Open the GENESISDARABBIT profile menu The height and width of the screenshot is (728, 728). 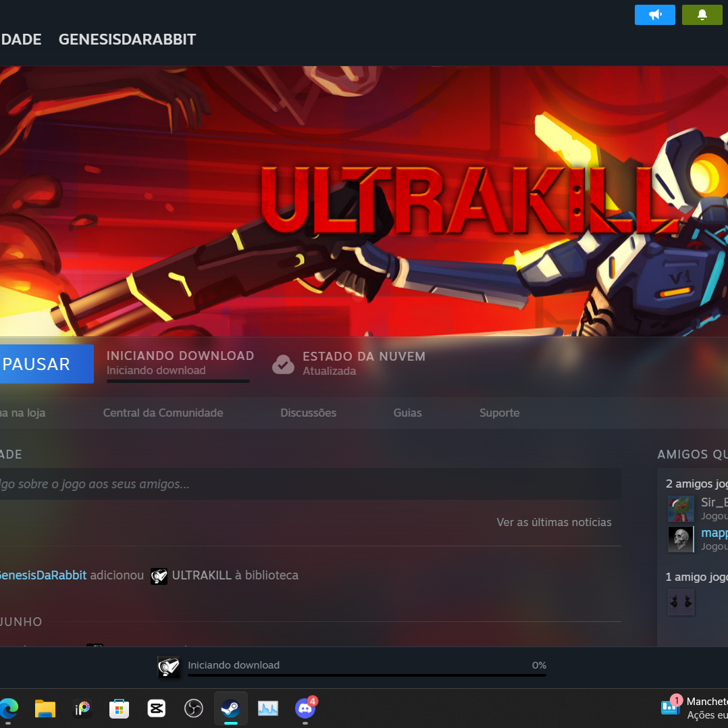127,39
